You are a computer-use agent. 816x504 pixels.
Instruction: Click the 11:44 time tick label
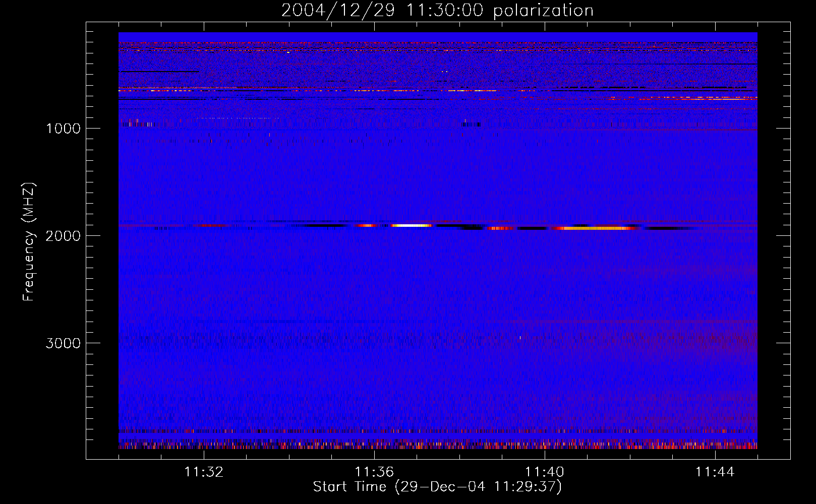pos(715,472)
